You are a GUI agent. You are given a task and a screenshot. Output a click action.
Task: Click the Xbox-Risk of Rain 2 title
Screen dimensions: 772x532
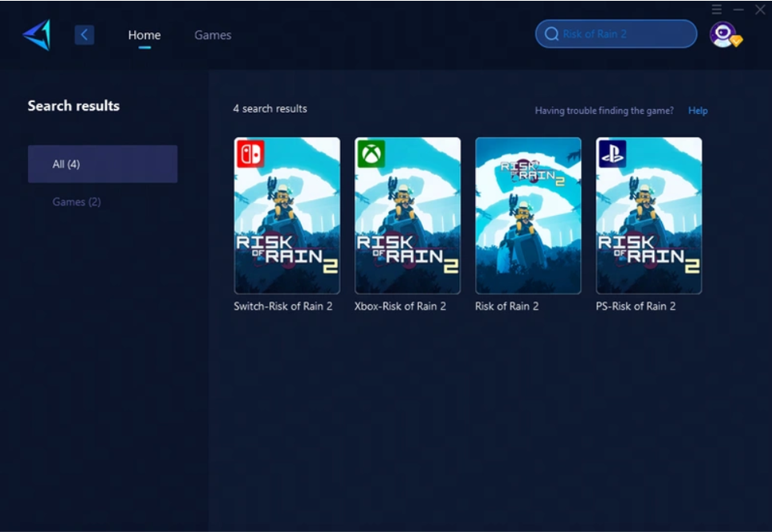tap(400, 306)
